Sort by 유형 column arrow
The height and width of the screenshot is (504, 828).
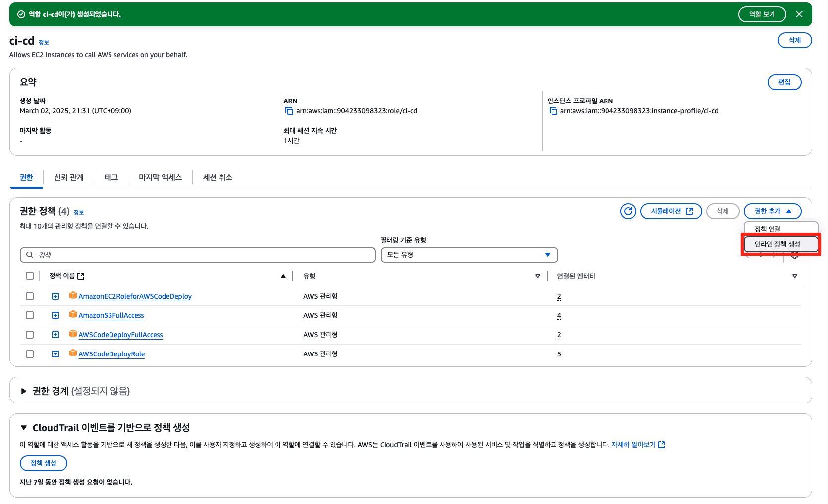538,276
